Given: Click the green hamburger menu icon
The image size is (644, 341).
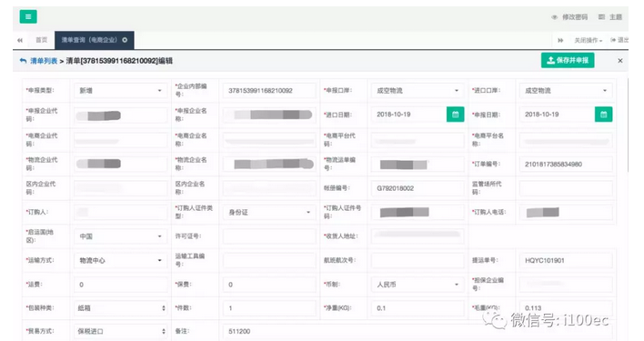Looking at the screenshot, I should 28,17.
